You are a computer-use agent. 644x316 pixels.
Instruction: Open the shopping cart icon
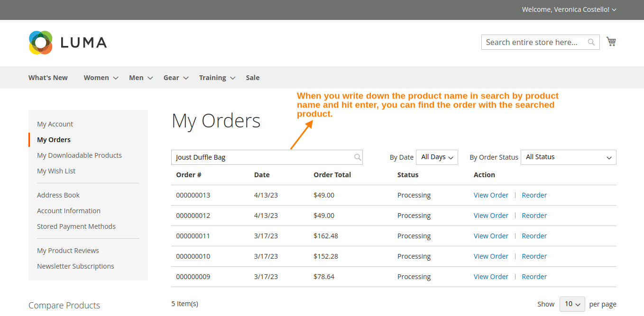coord(611,41)
